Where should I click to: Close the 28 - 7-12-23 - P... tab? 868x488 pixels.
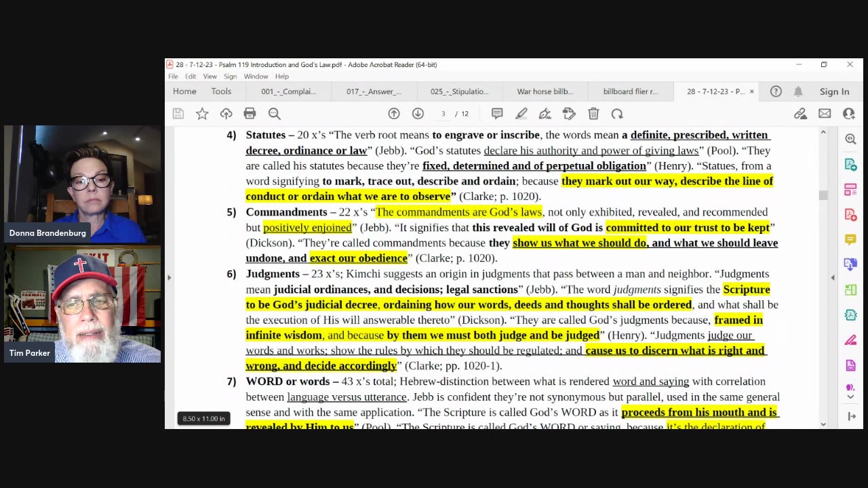751,91
